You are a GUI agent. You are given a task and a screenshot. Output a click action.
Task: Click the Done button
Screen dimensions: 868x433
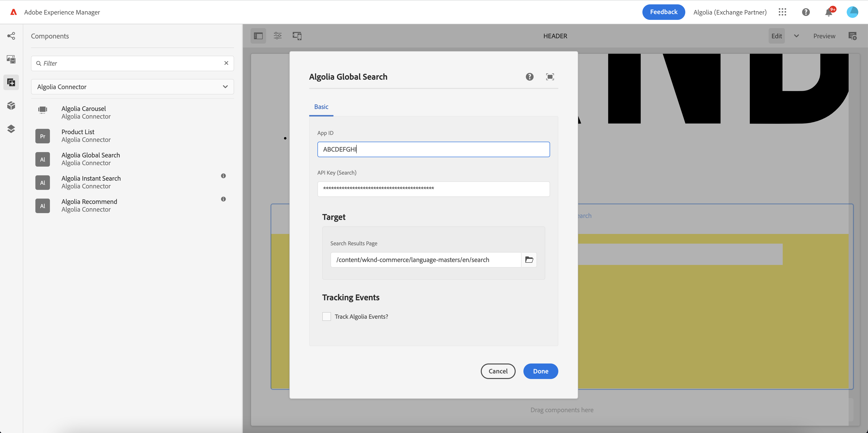[540, 371]
